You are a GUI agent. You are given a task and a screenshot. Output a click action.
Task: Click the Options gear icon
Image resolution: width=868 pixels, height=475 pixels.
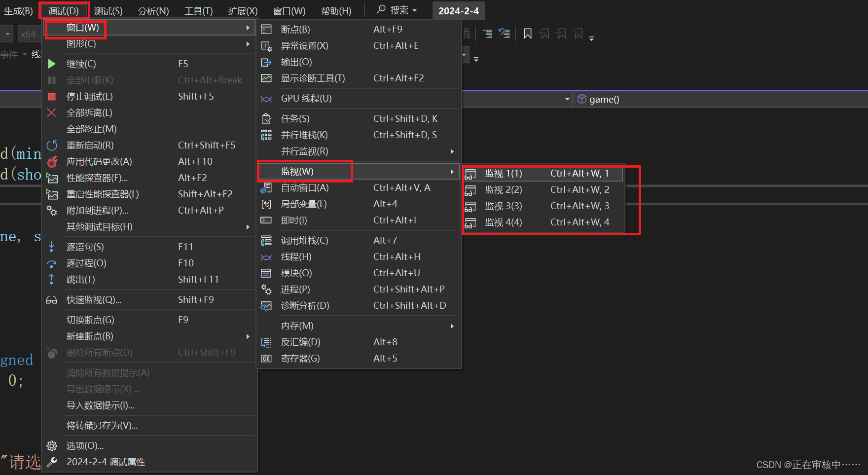[x=51, y=446]
